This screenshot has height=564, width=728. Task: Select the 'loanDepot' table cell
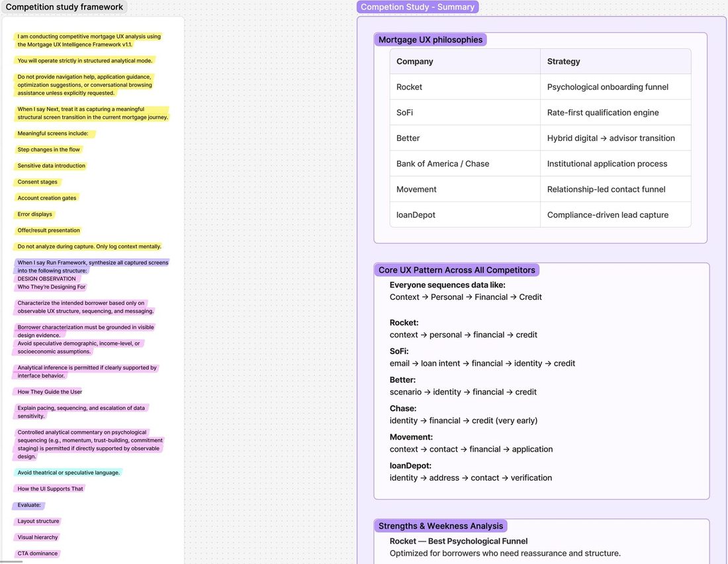tap(465, 214)
